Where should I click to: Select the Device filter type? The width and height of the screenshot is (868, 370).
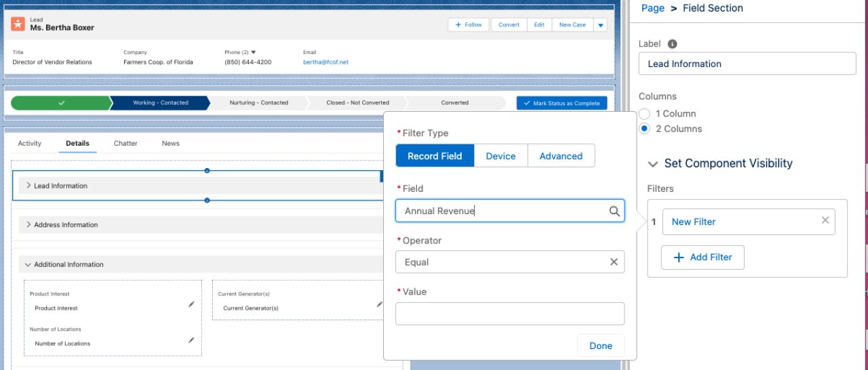pos(501,156)
